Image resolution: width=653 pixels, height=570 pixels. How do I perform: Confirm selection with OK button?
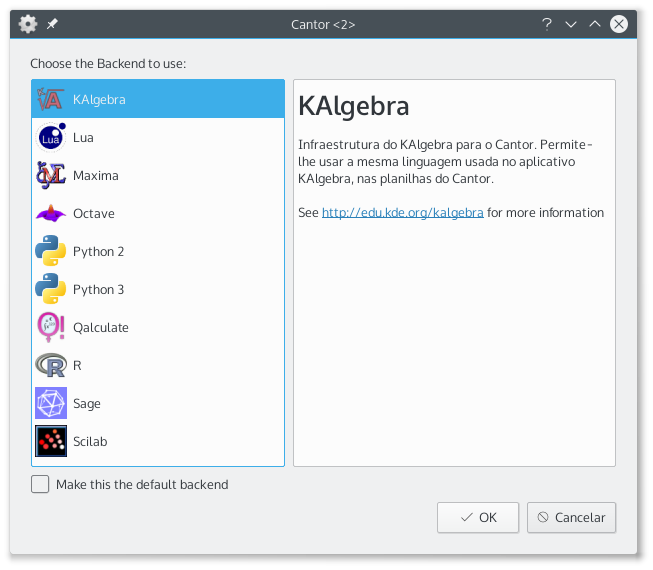click(x=478, y=518)
